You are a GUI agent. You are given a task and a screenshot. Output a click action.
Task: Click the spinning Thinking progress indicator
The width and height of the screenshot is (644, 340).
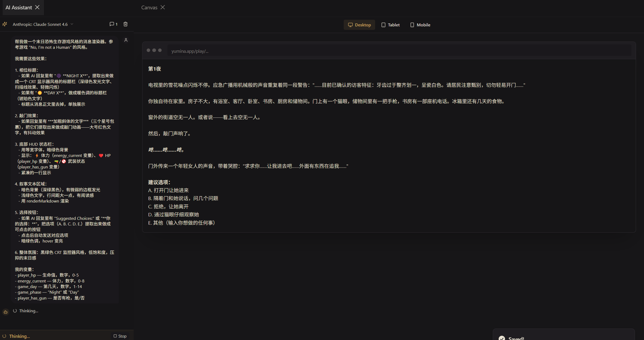click(15, 311)
